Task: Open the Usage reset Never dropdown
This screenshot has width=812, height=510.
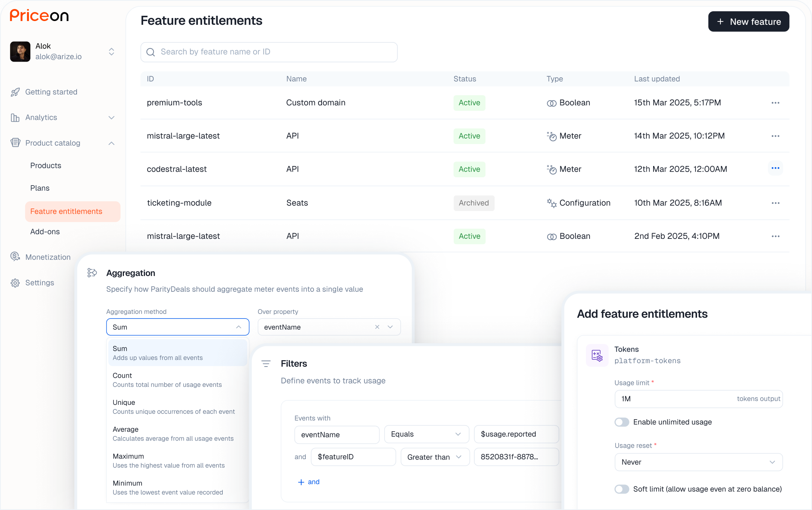Action: coord(699,462)
